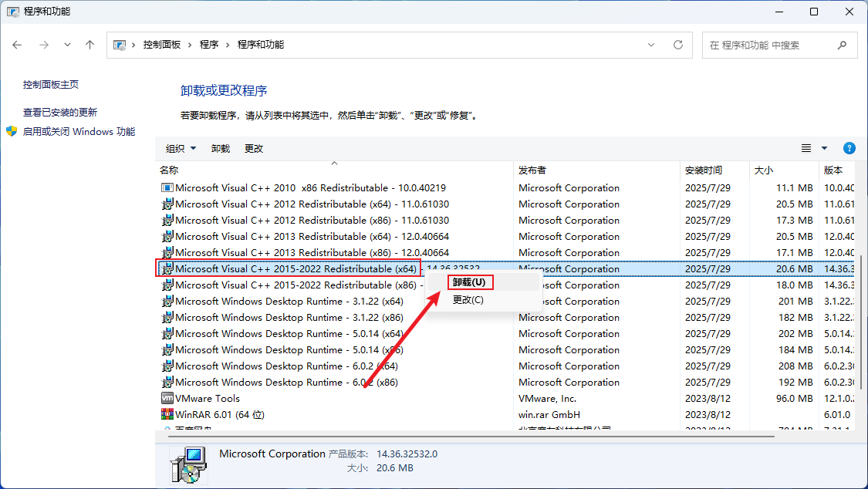Click the search box for Programs and Features
868x489 pixels.
pos(779,45)
